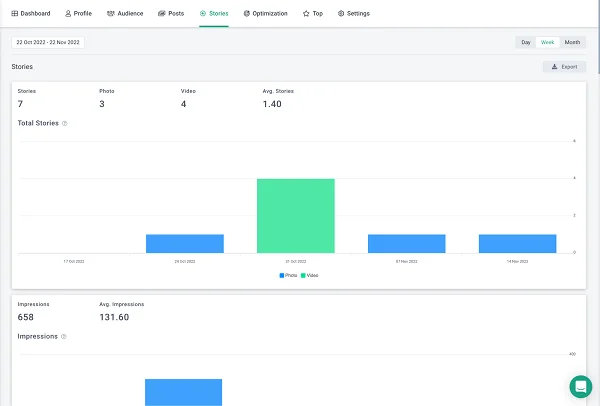600x406 pixels.
Task: Switch to the Audience tab
Action: (x=125, y=14)
